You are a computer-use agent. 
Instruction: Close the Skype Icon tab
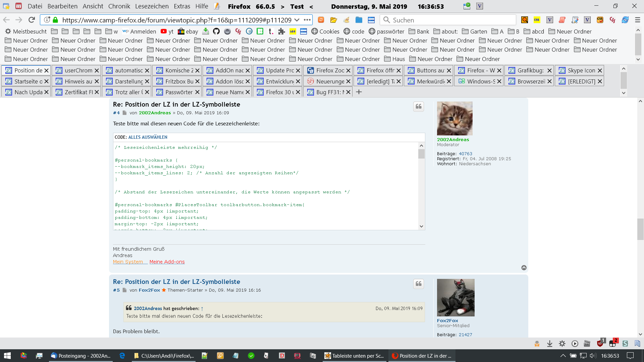click(600, 70)
